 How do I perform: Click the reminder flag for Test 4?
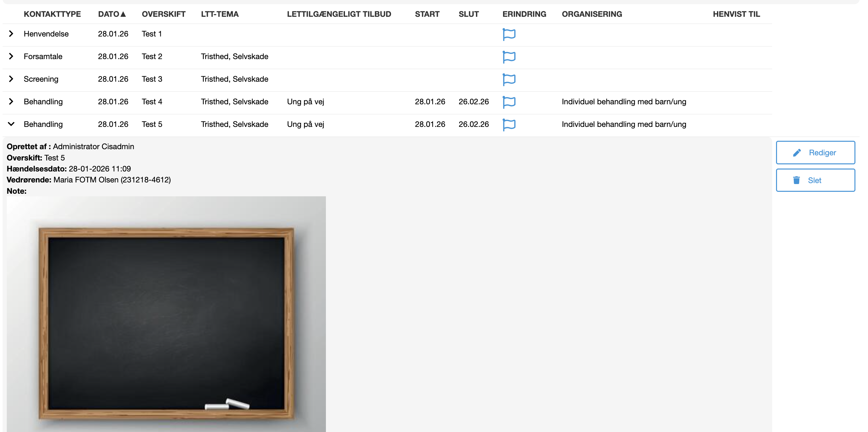[509, 102]
